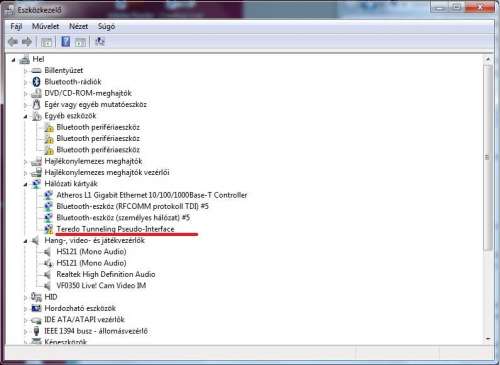Expand the IDE ATA/ATAPI vezérlők category
Image resolution: width=500 pixels, height=365 pixels.
point(25,320)
